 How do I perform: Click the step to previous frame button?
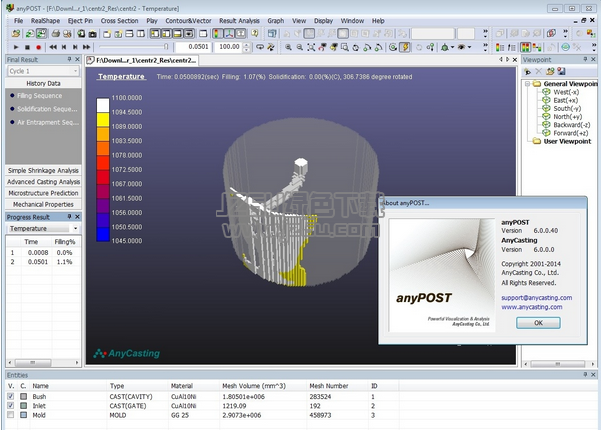(x=64, y=47)
